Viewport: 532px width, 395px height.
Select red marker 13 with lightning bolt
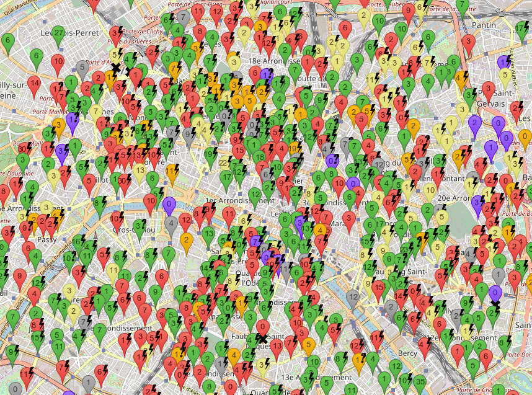138,159
